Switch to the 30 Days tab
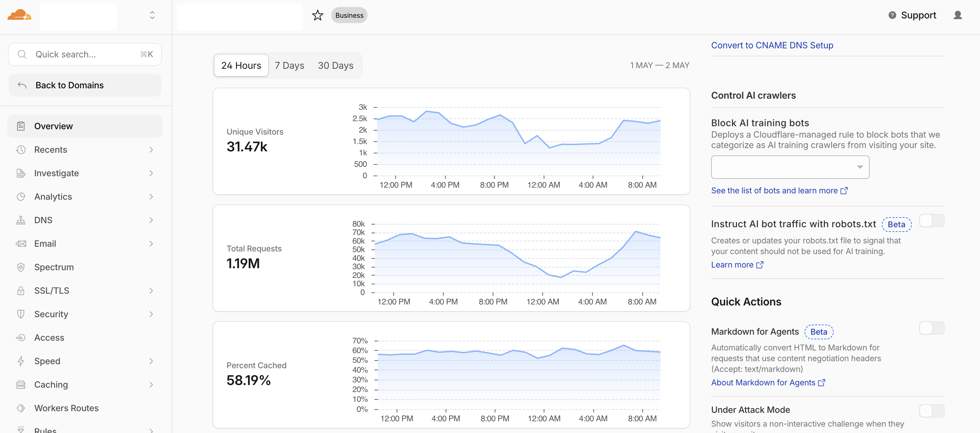 336,65
